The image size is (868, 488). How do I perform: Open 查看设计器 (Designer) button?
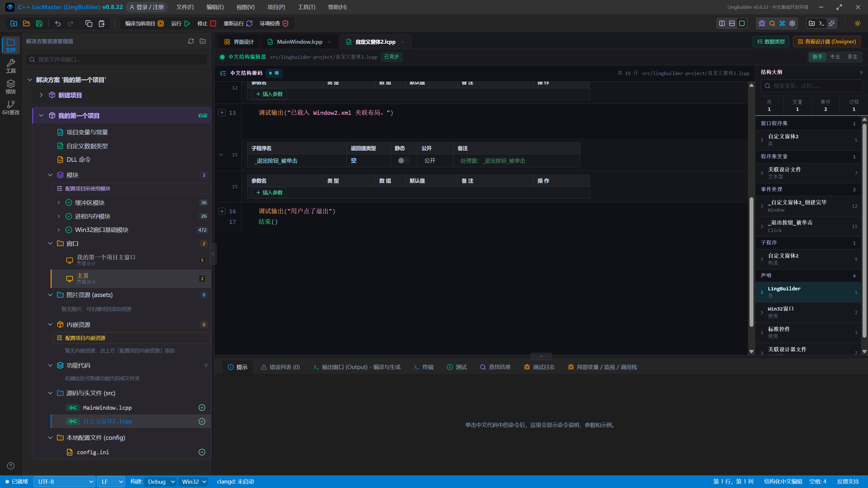click(x=826, y=42)
